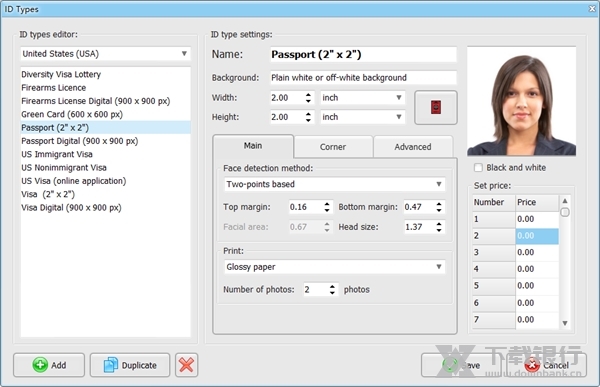Screen dimensions: 600x387
Task: Click the price cell for number 5
Action: pyautogui.click(x=537, y=286)
